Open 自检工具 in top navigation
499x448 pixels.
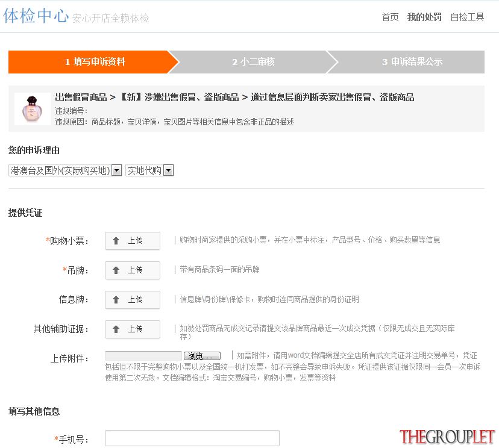click(x=467, y=17)
